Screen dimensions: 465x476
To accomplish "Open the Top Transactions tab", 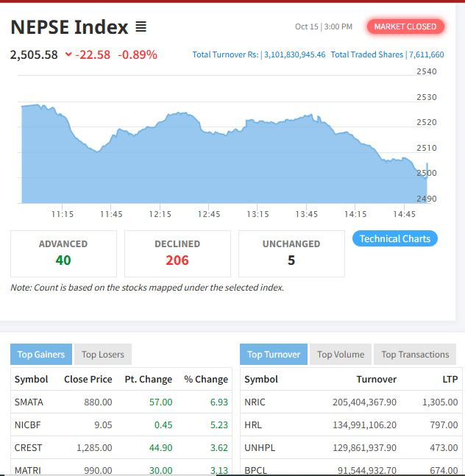I will (415, 355).
